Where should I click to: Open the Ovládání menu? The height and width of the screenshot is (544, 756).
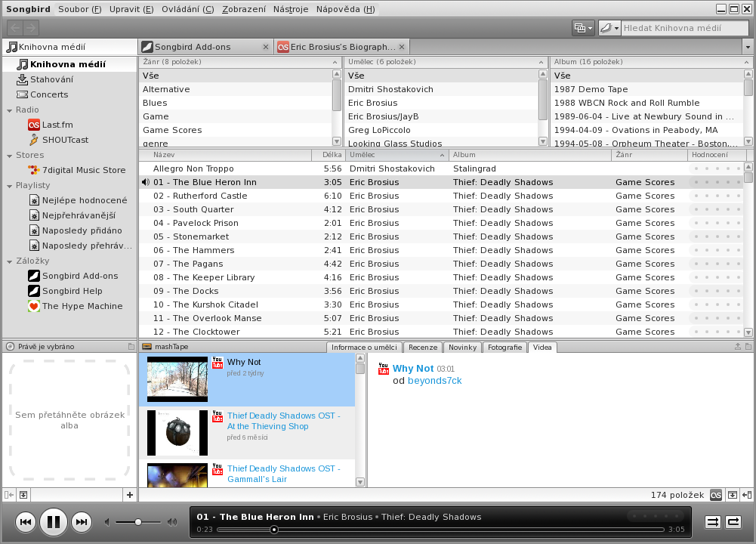(x=187, y=9)
